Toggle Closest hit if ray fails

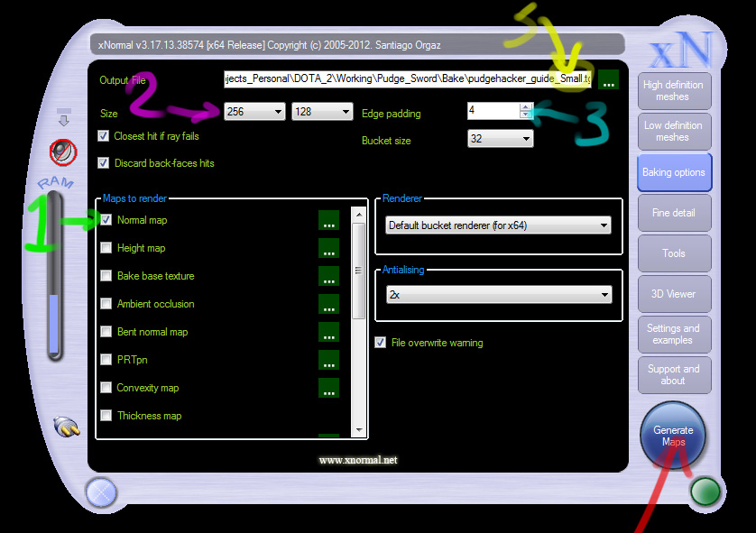[103, 136]
